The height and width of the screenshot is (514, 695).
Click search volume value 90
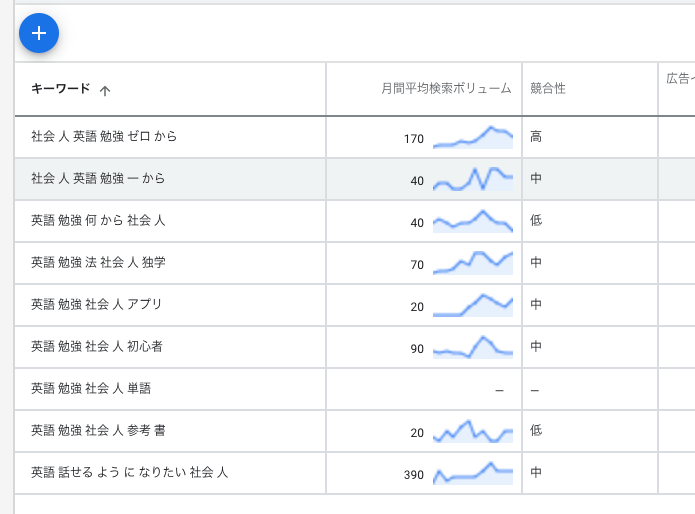pos(417,349)
